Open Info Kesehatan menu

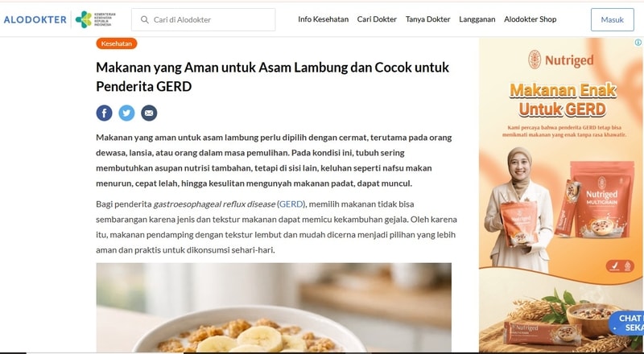(x=324, y=19)
